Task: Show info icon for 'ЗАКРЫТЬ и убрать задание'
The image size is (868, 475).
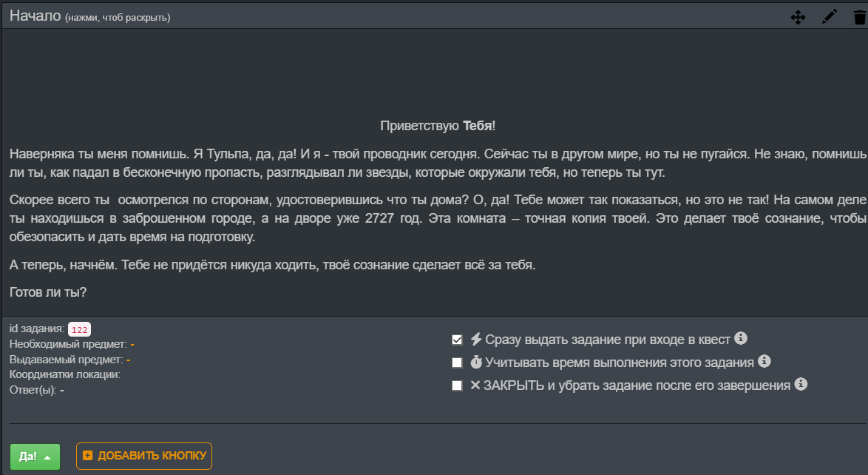Action: pos(801,385)
